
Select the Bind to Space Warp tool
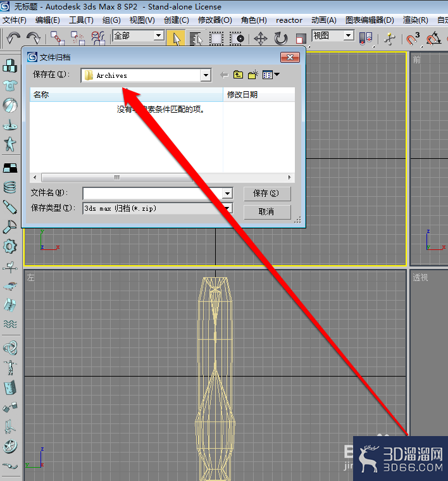point(98,39)
